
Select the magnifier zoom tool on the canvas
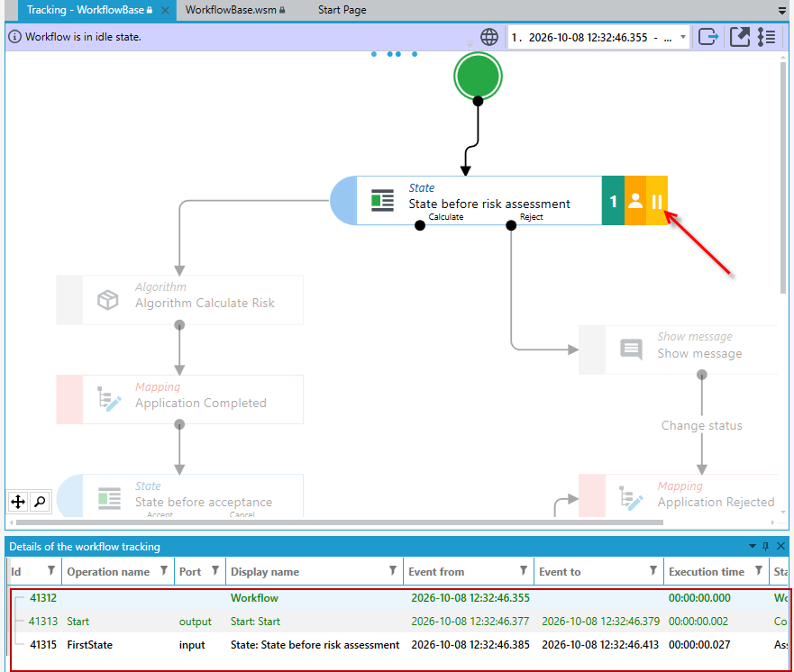[40, 502]
